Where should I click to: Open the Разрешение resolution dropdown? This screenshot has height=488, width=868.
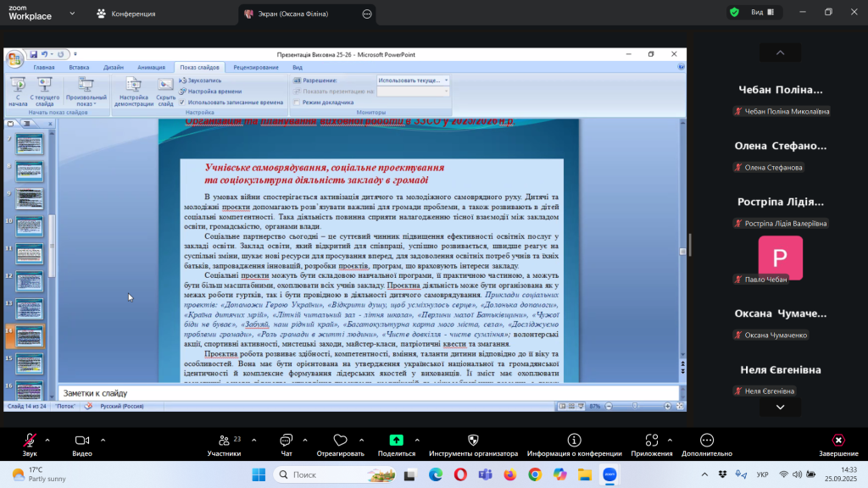click(413, 80)
